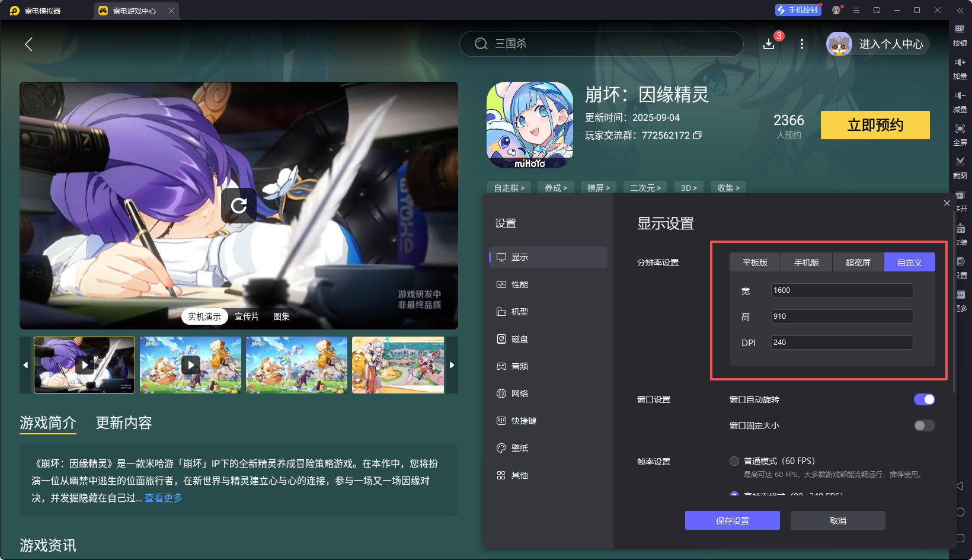Expand the 养成 tag

point(556,188)
